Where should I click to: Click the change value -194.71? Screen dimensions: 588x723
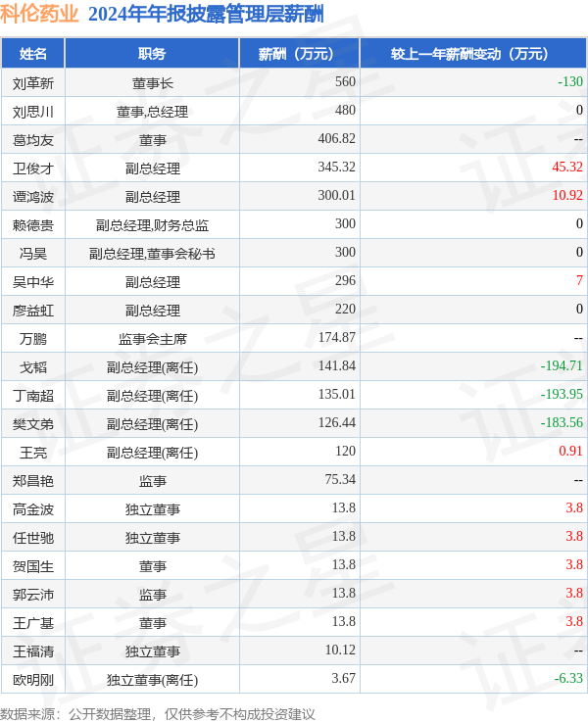562,366
